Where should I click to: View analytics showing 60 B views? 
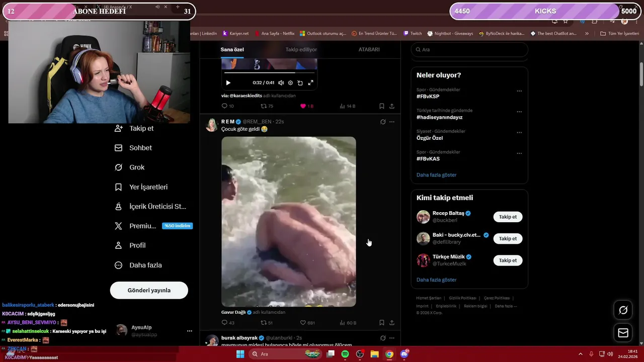pos(348,323)
